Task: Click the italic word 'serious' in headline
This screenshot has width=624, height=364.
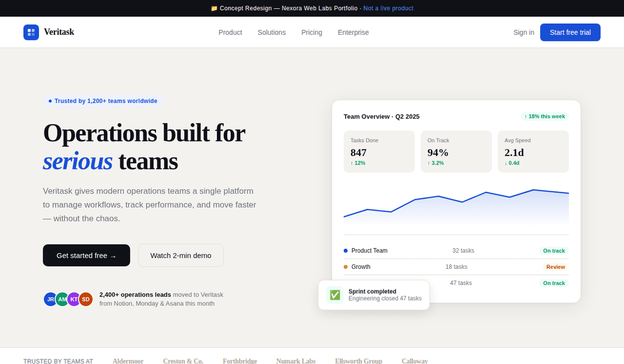Action: click(x=77, y=161)
